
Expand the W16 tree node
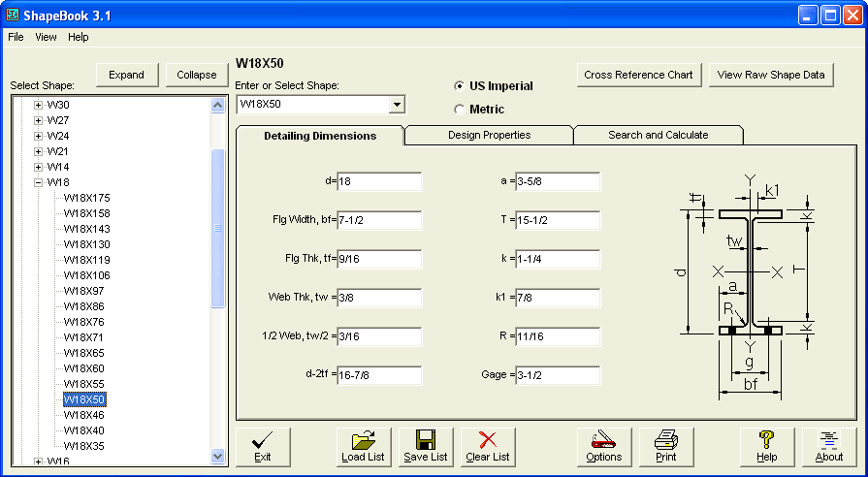click(38, 461)
